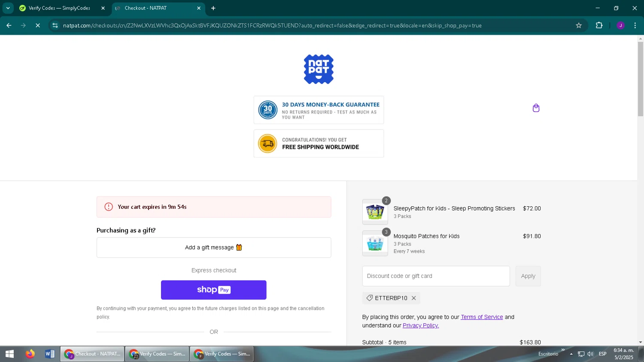Click the address bar URL
644x362 pixels.
272,26
